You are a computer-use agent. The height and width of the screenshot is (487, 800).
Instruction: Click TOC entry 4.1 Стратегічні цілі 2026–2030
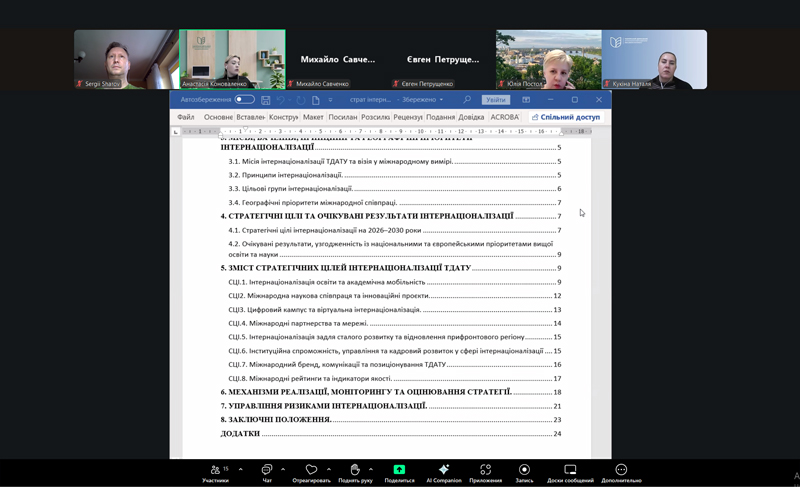(x=394, y=230)
